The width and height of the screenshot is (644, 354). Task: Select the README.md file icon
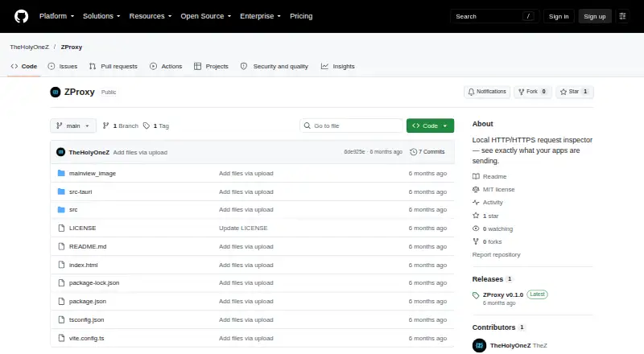click(x=61, y=246)
